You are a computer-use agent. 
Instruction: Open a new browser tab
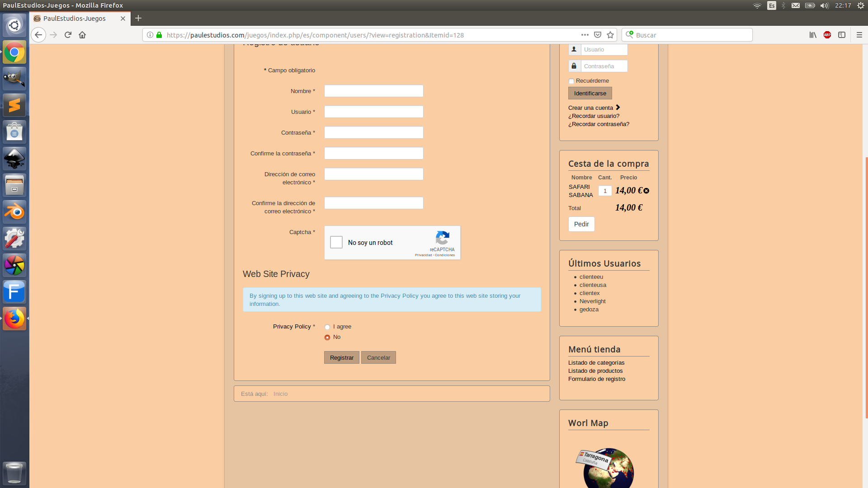click(138, 18)
